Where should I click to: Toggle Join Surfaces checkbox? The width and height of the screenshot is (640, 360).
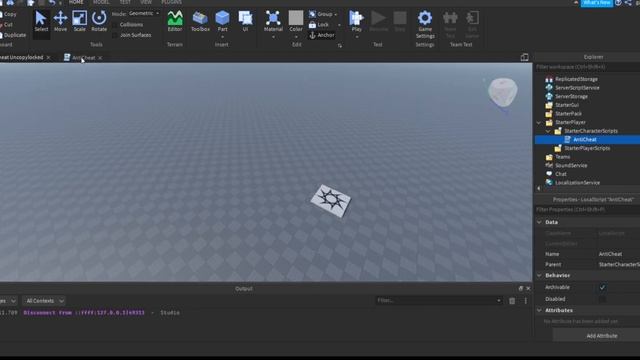click(114, 35)
